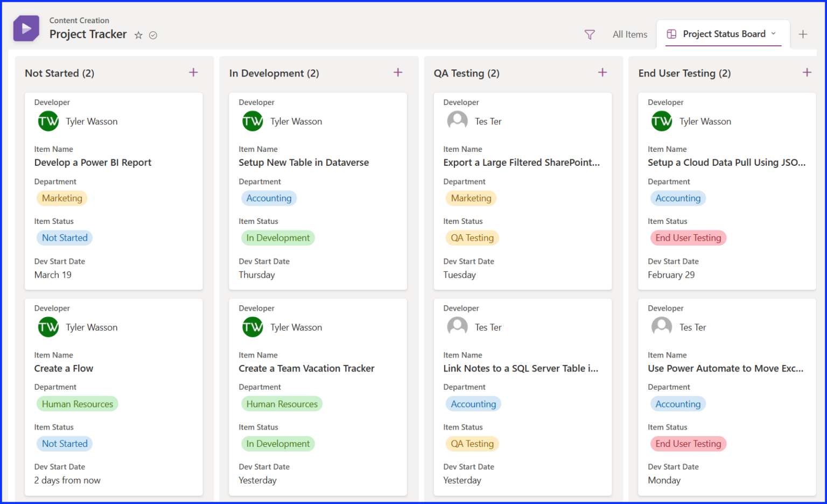Click the circled checkmark beside the star
This screenshot has width=827, height=504.
[x=153, y=35]
